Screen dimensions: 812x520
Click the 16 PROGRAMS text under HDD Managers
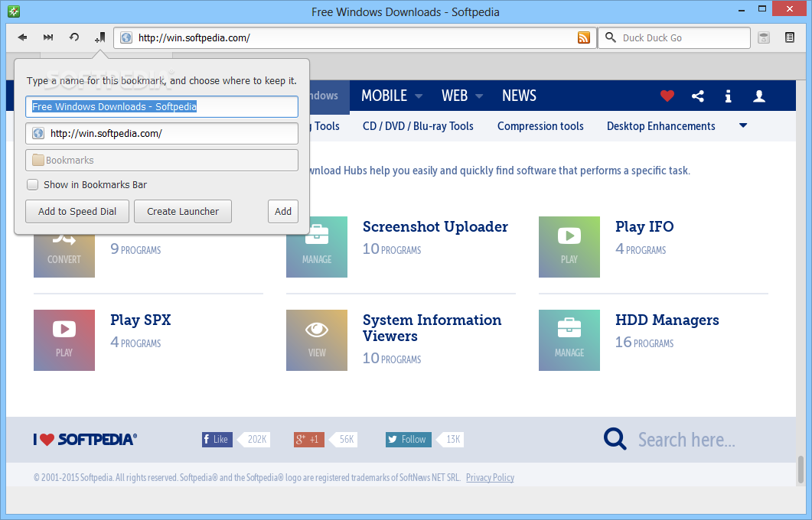point(644,343)
